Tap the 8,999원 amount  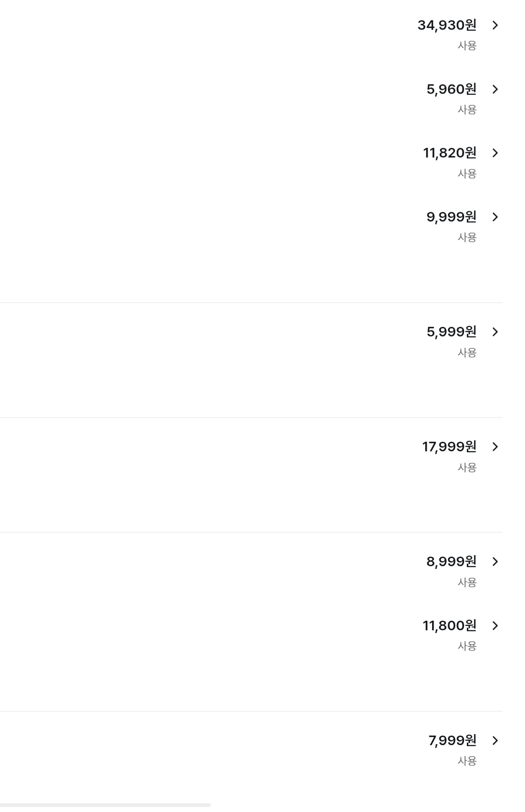click(451, 562)
